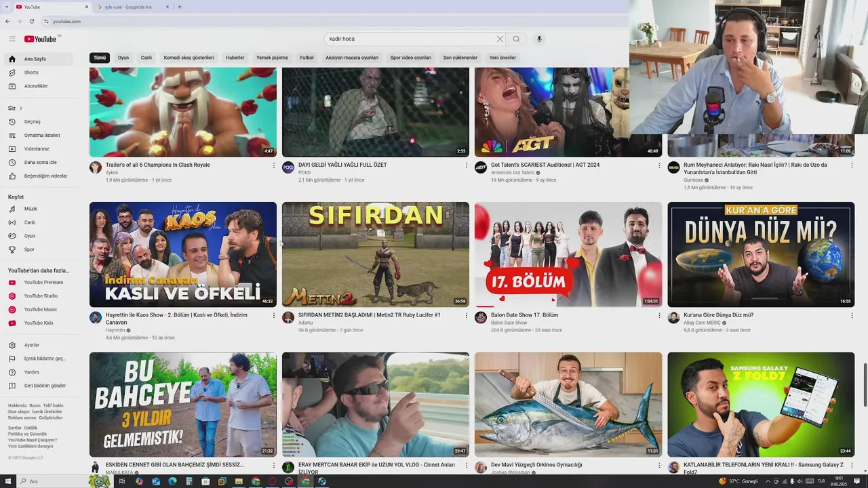The height and width of the screenshot is (488, 868).
Task: Explore Canlı in the Keşfet section
Action: (39, 222)
